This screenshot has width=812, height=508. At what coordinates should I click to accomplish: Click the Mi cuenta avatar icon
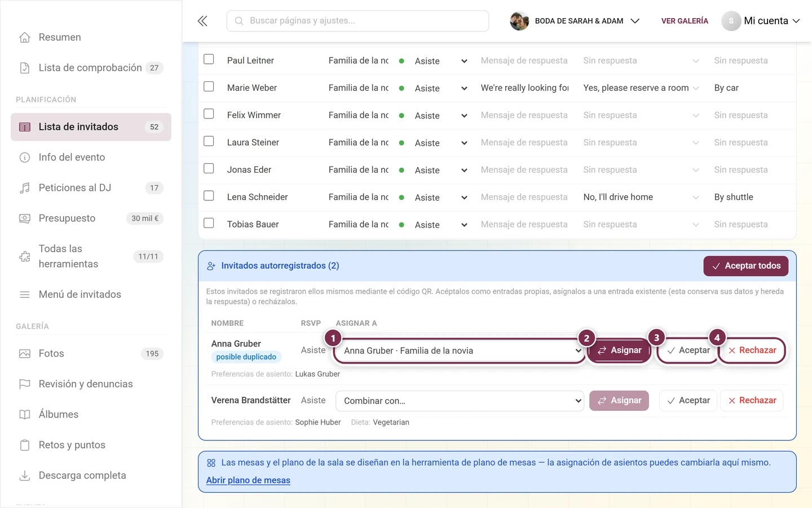[731, 21]
